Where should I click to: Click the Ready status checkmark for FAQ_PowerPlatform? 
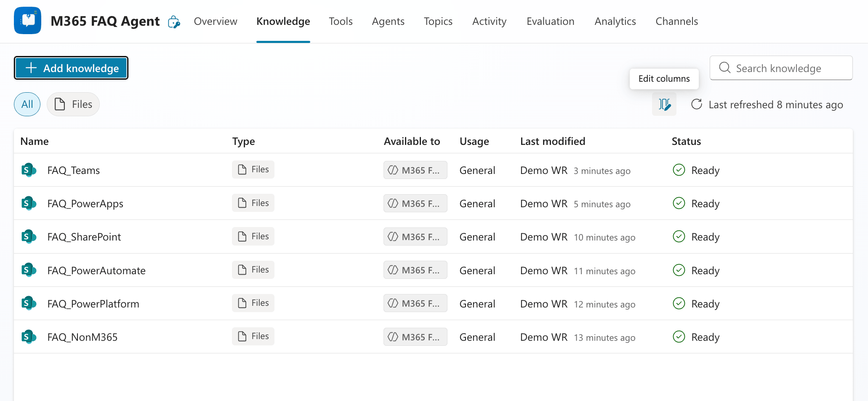click(679, 303)
